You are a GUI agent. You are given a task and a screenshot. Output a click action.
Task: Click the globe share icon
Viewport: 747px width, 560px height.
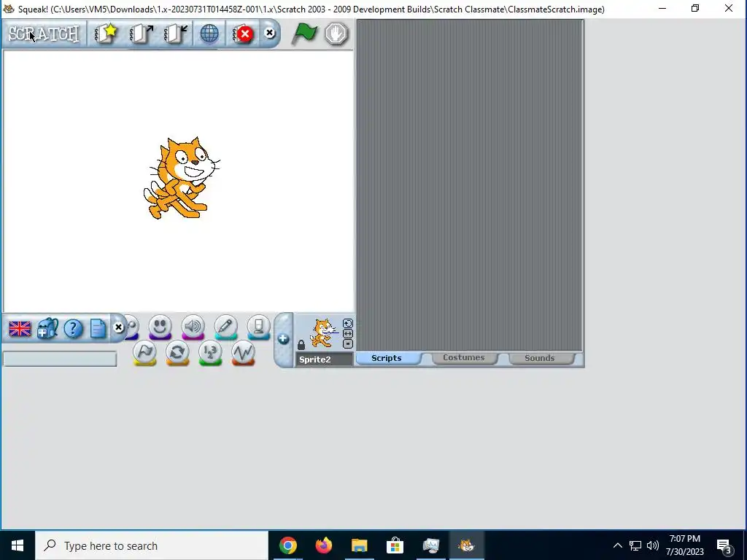209,34
